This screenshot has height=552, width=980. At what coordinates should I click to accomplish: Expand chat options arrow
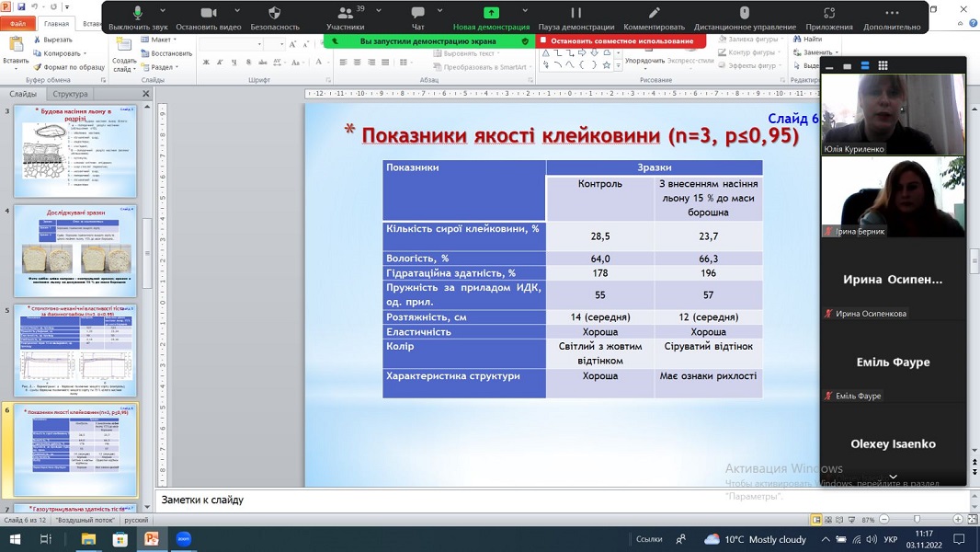tap(439, 11)
